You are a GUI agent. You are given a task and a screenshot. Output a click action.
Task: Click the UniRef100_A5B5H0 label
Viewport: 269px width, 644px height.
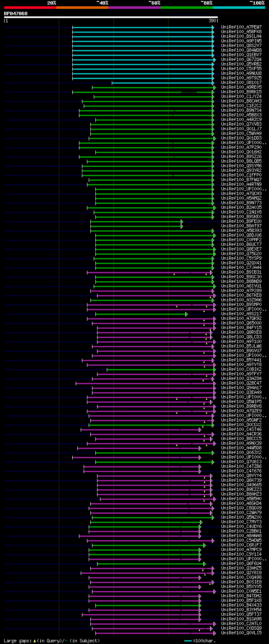241,499
